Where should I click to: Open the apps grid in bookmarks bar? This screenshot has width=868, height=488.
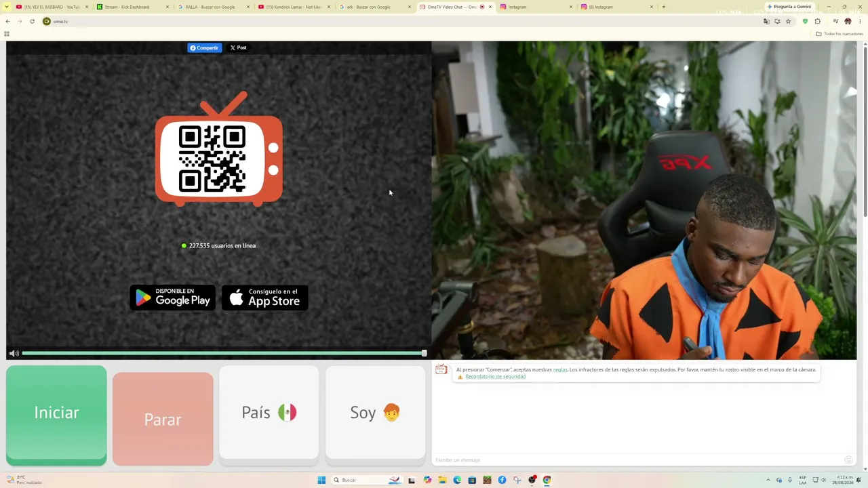click(x=7, y=34)
